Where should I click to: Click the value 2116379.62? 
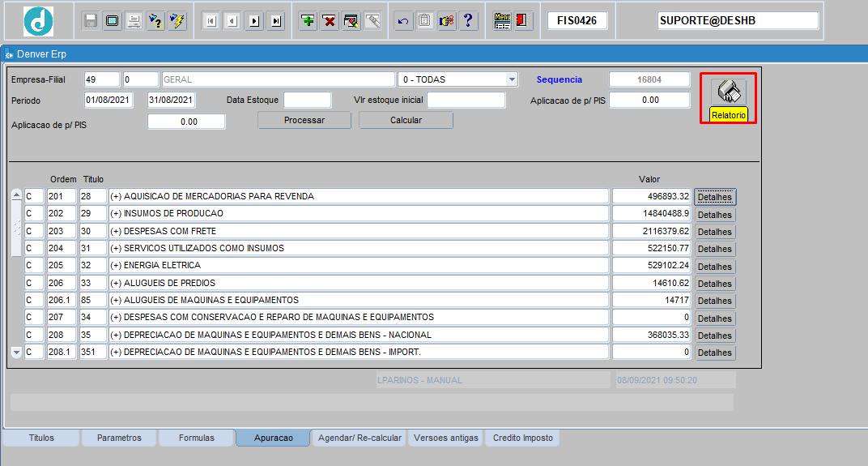[652, 231]
